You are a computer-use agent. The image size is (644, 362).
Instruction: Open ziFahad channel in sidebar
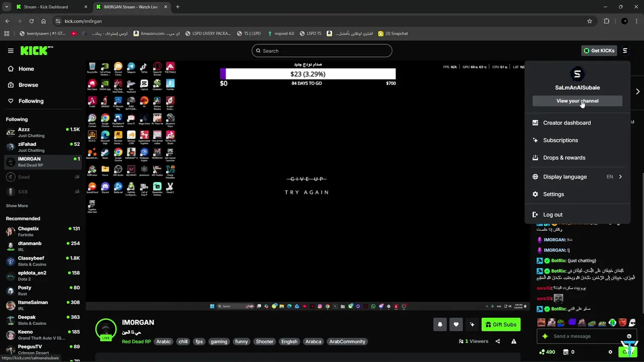point(42,147)
